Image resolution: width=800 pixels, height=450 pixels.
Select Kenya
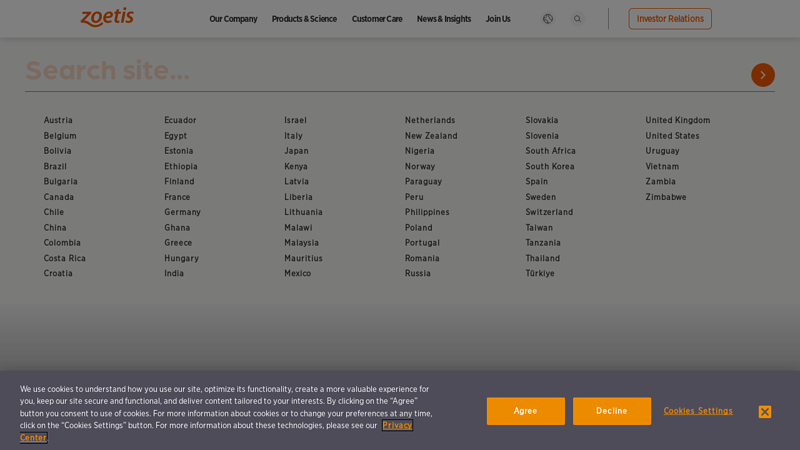coord(295,166)
